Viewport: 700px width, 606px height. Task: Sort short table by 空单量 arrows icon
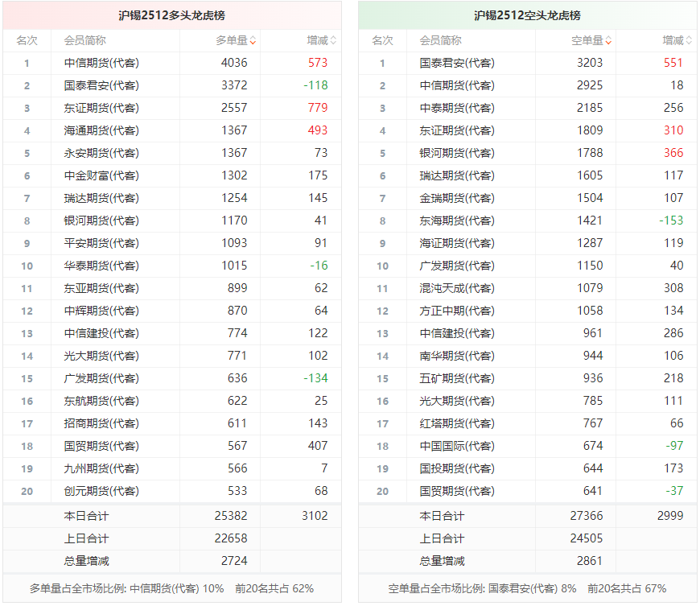click(x=608, y=40)
